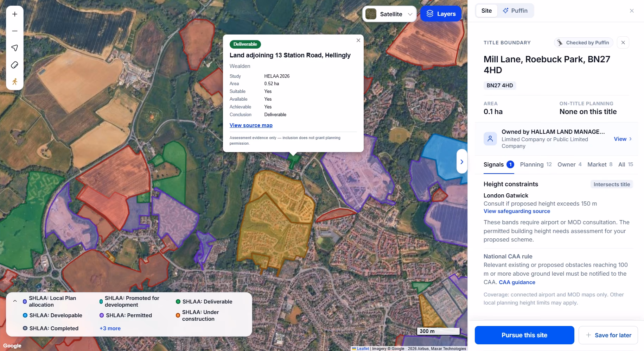The height and width of the screenshot is (351, 644).
Task: Click 'Land adjoining 13 Station Road, Hellingly' title
Action: point(290,55)
